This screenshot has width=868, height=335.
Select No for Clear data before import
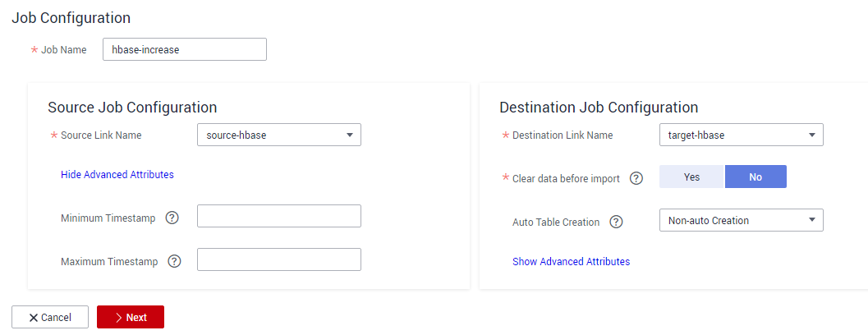tap(755, 177)
